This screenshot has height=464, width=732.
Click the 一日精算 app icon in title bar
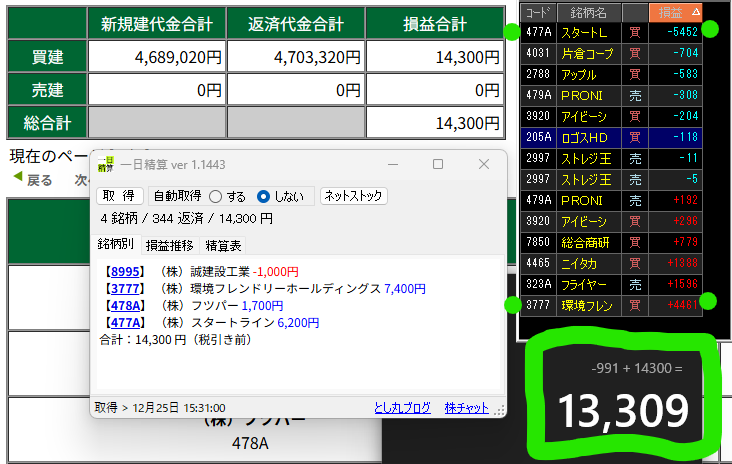pyautogui.click(x=106, y=164)
